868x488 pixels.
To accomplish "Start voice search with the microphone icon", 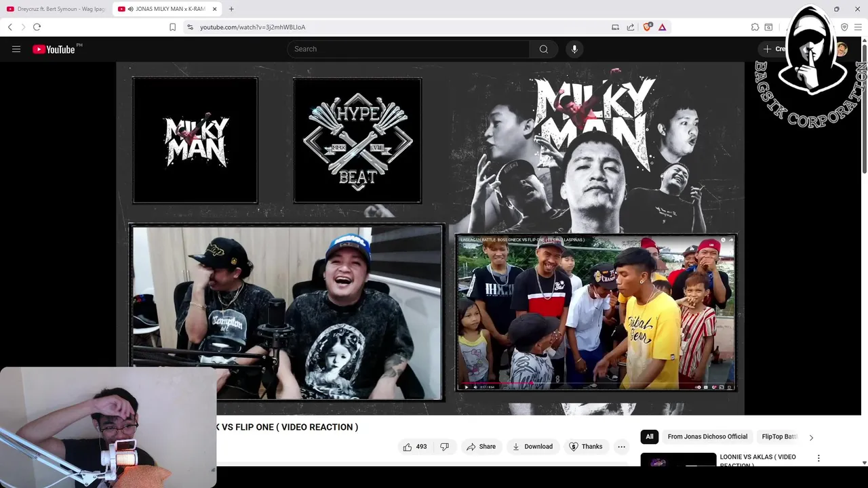I will 574,49.
